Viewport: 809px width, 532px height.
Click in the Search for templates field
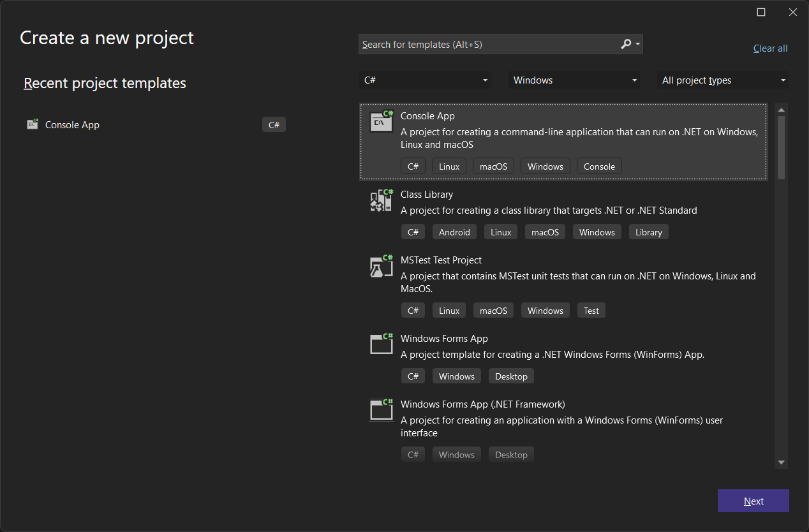(x=488, y=45)
